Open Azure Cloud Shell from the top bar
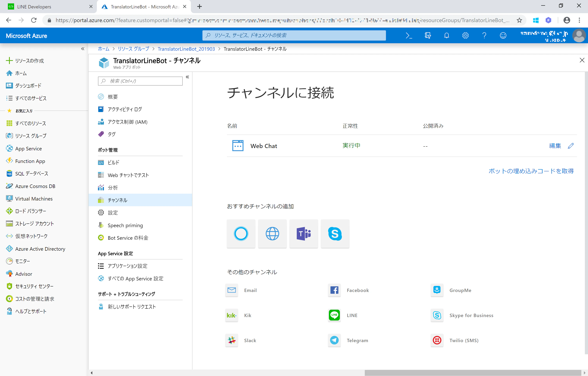 pyautogui.click(x=409, y=35)
